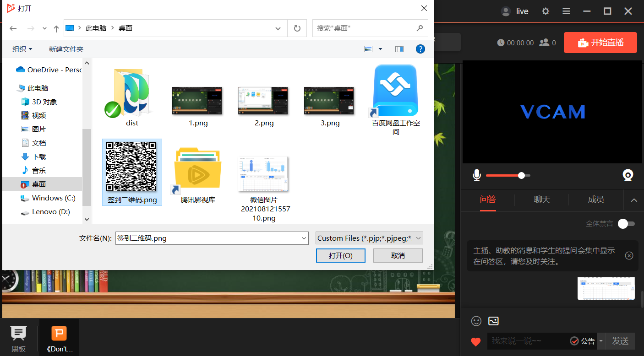Open settings gear in live app

[x=546, y=11]
